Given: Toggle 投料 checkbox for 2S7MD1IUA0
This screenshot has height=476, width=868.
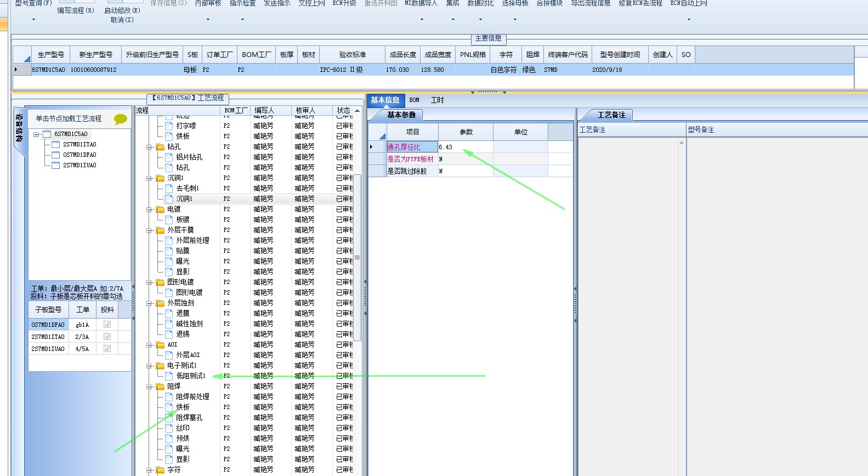Looking at the screenshot, I should click(x=107, y=349).
